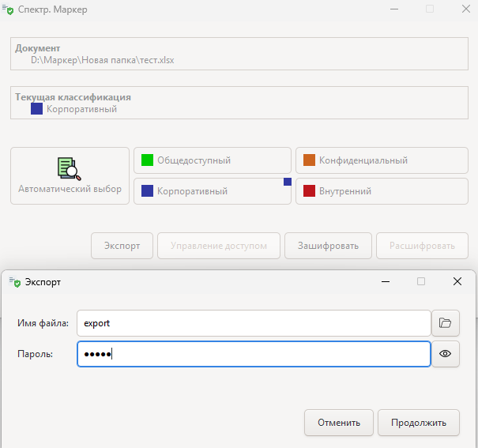Click inside the Пароль password field
This screenshot has height=448, width=478.
click(253, 354)
